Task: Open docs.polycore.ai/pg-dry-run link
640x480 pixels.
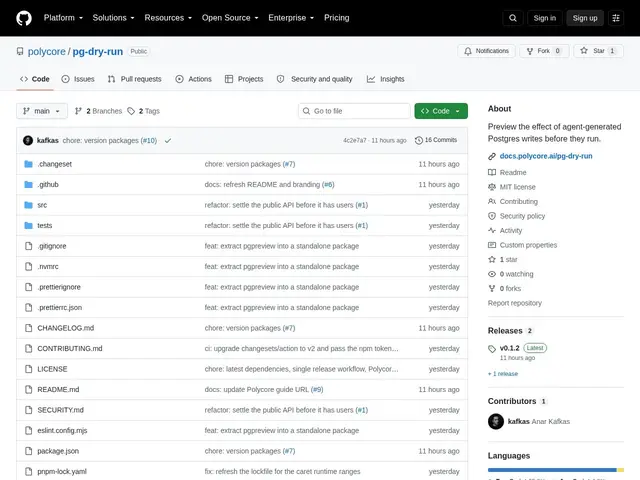Action: tap(546, 156)
